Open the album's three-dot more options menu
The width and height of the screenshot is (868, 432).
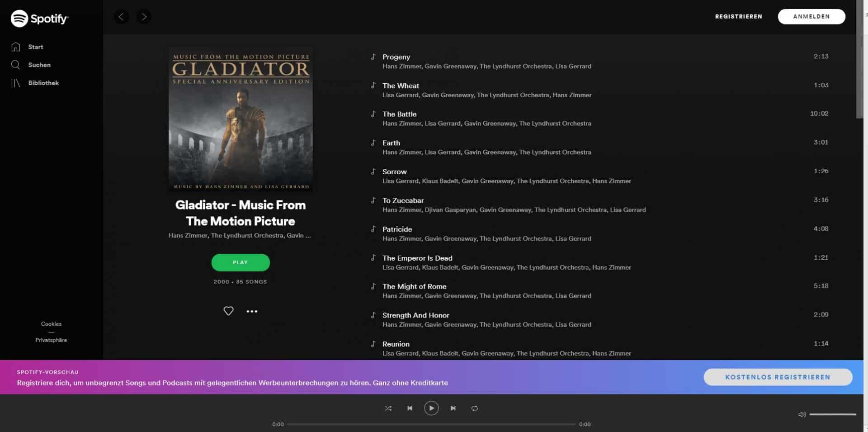[252, 311]
